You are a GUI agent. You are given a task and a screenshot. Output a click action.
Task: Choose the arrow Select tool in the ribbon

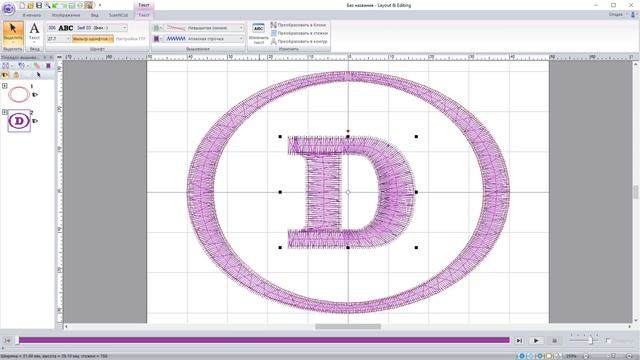click(13, 33)
